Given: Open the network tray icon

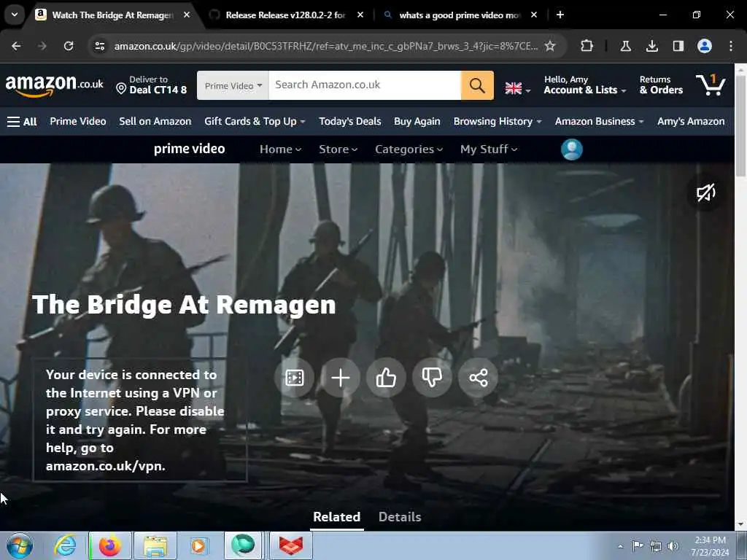Looking at the screenshot, I should 656,546.
